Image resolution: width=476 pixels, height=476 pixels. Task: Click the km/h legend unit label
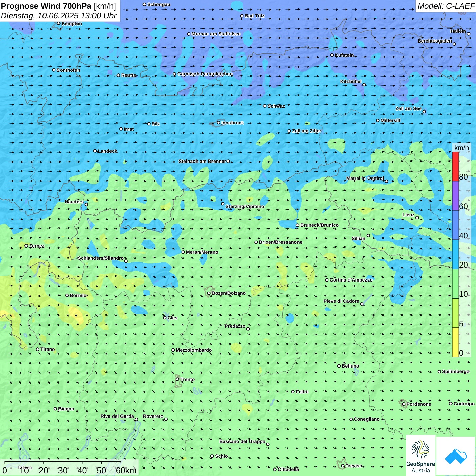[x=461, y=148]
